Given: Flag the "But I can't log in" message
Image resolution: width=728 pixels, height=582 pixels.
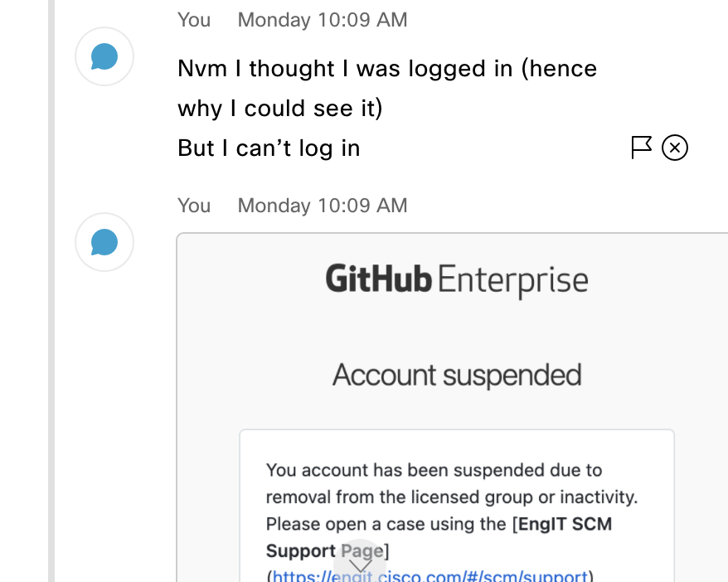Looking at the screenshot, I should pos(641,148).
